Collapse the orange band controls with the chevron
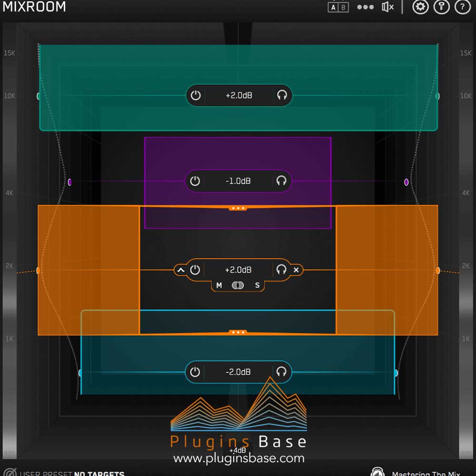The height and width of the screenshot is (476, 476). coord(181,270)
